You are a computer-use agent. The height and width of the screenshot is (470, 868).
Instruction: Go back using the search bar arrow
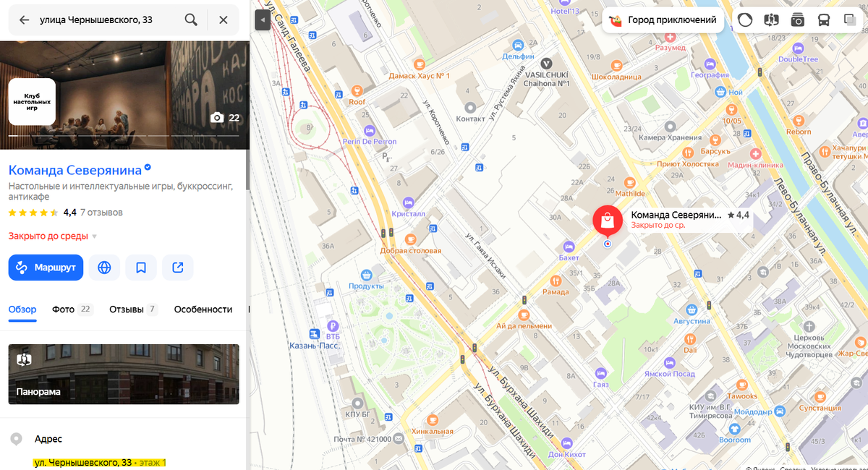24,20
